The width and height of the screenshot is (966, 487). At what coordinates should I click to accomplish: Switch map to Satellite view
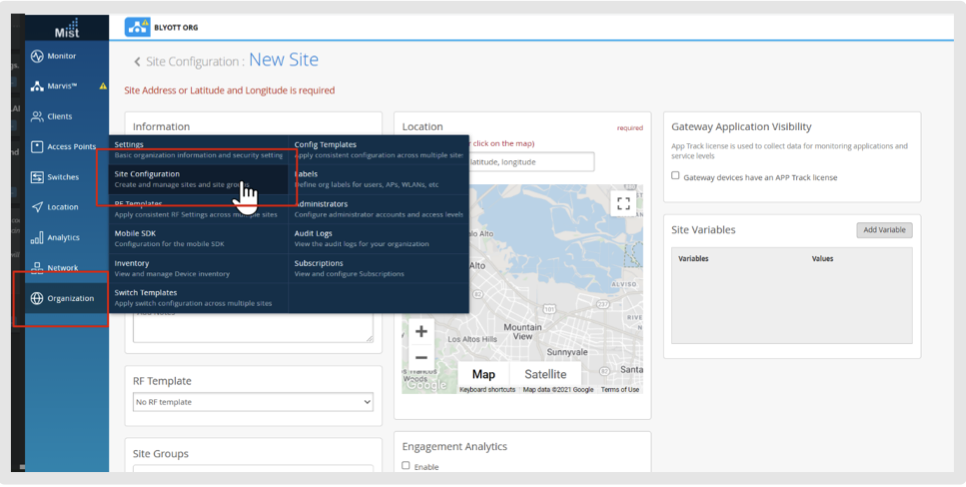click(x=545, y=374)
